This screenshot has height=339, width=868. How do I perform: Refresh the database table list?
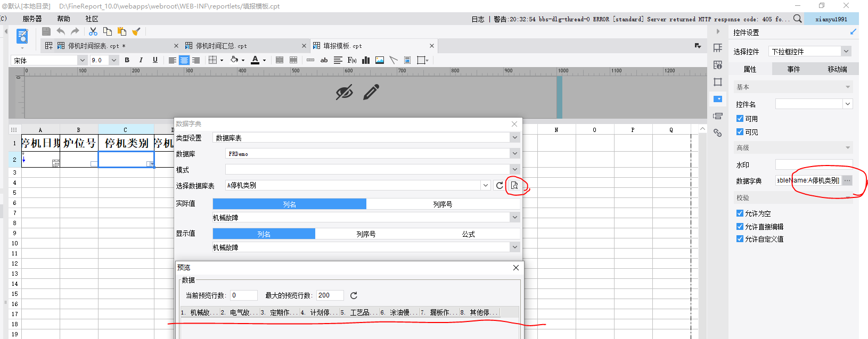point(499,185)
